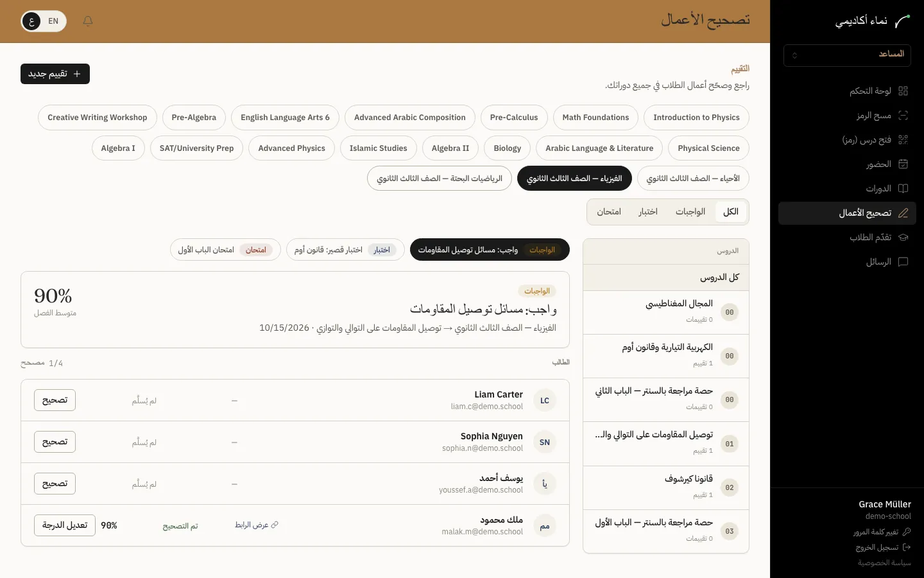Image resolution: width=924 pixels, height=578 pixels.
Task: Select English Language Arts 6 chip
Action: click(285, 118)
